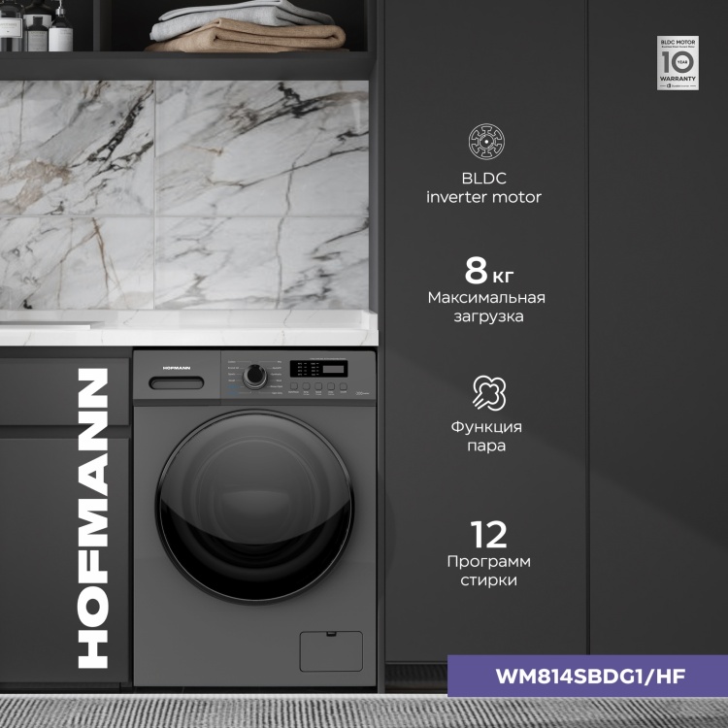Click the washing machine's round door
This screenshot has height=728, width=728.
[254, 507]
